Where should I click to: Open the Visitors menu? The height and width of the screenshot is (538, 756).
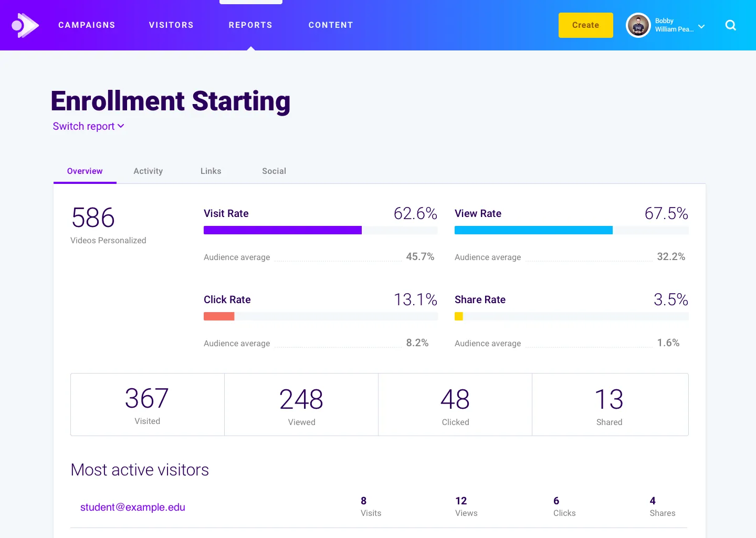pyautogui.click(x=171, y=25)
